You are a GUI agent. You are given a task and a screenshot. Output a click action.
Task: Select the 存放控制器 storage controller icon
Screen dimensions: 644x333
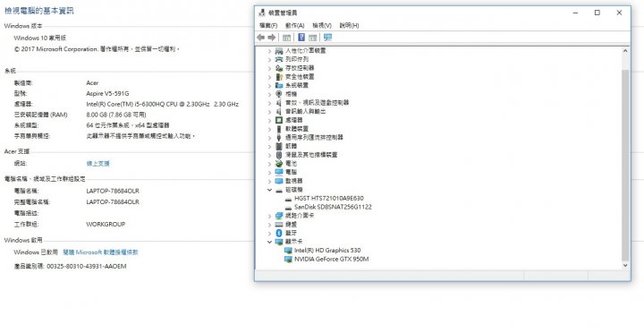pos(279,68)
